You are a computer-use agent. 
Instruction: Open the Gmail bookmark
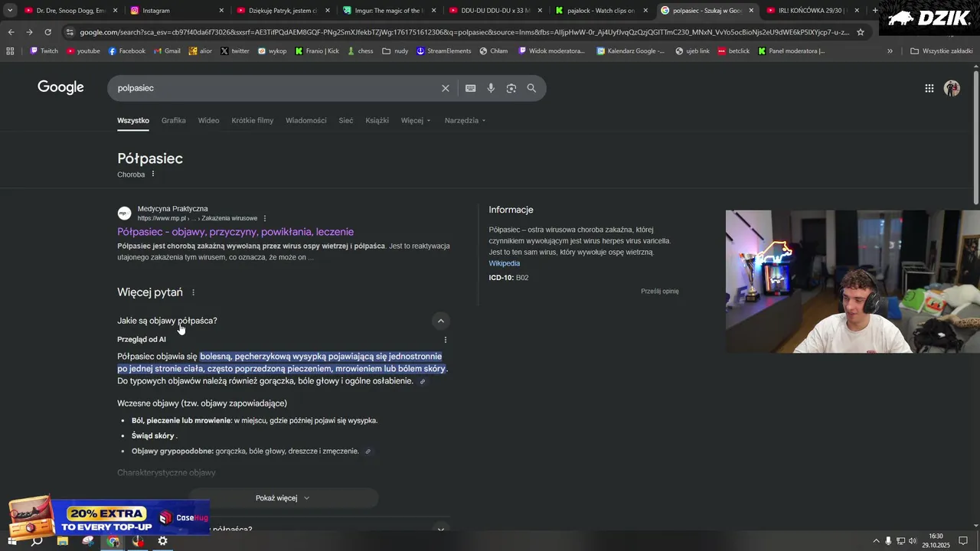167,51
